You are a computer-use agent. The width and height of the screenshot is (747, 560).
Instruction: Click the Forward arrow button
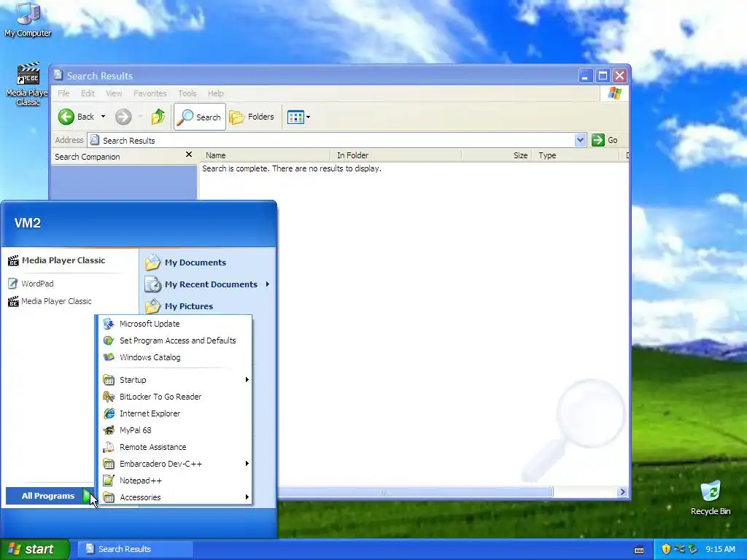coord(123,117)
